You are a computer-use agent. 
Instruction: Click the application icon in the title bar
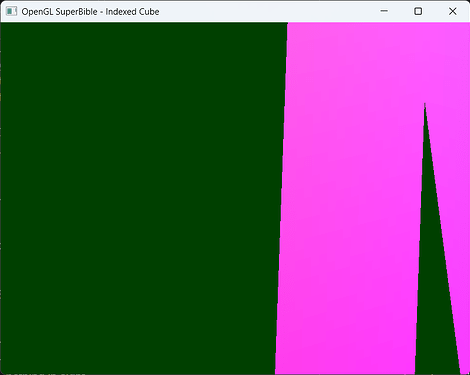[x=11, y=11]
